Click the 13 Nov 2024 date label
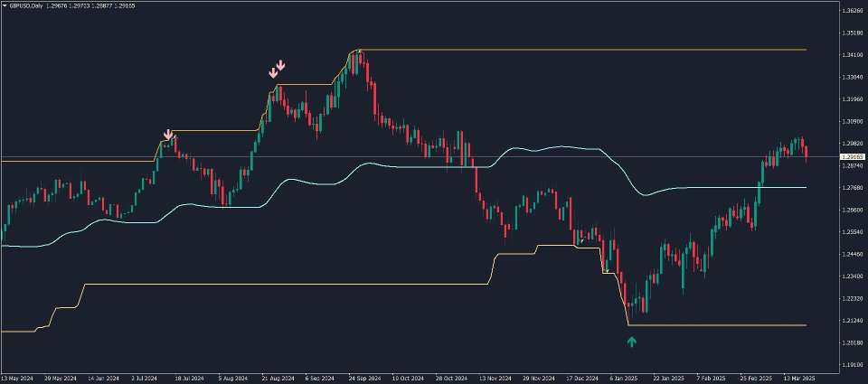This screenshot has height=384, width=868. click(496, 379)
